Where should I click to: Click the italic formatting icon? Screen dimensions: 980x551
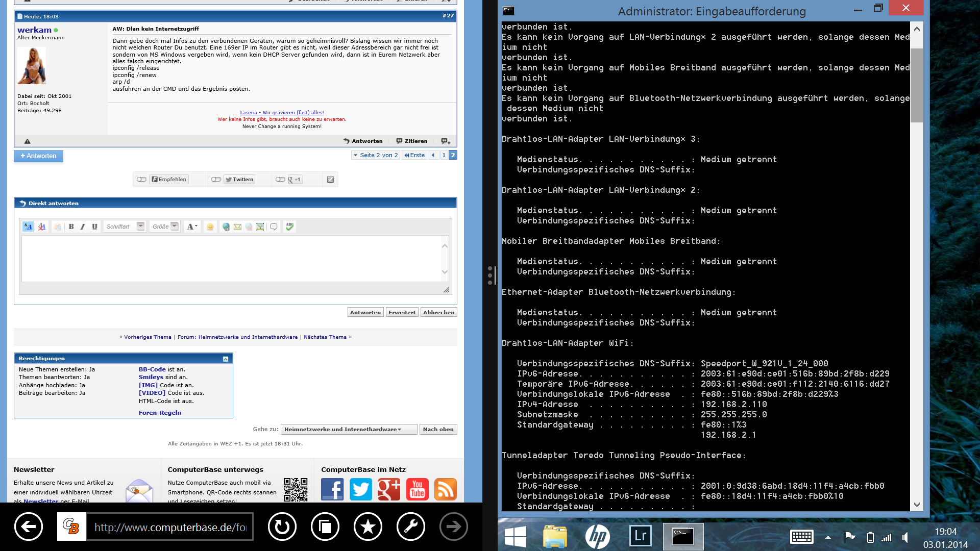coord(83,227)
